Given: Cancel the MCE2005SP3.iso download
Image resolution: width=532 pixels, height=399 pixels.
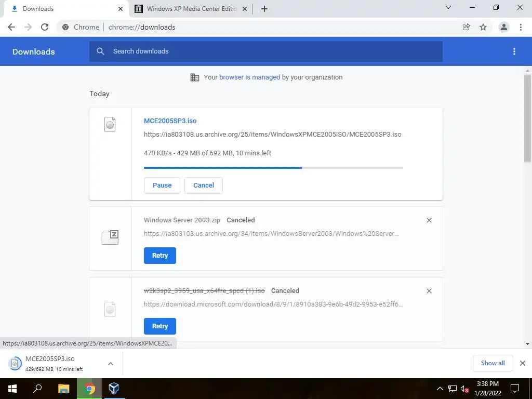Looking at the screenshot, I should tap(204, 185).
